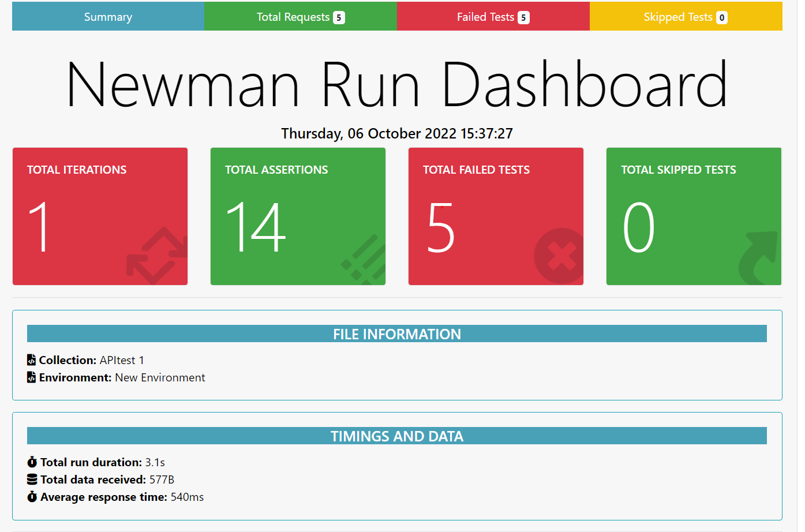Click the Skipped Tests count badge

click(x=722, y=18)
